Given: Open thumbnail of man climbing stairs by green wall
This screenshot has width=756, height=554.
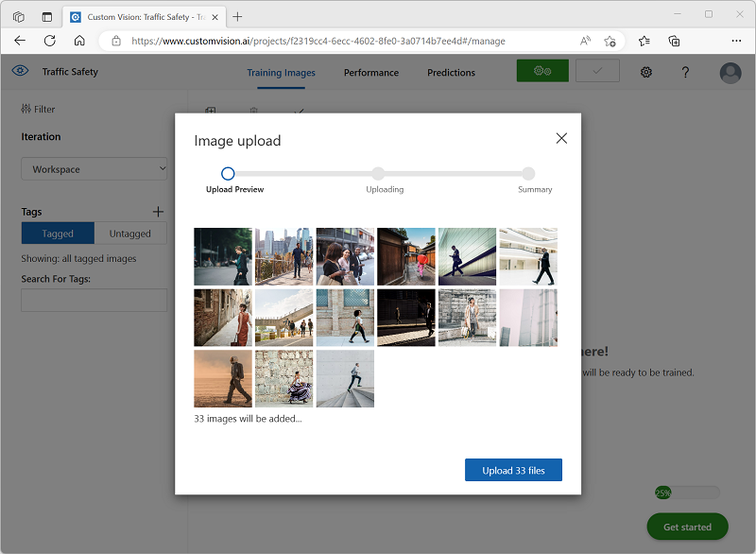Looking at the screenshot, I should pyautogui.click(x=467, y=256).
